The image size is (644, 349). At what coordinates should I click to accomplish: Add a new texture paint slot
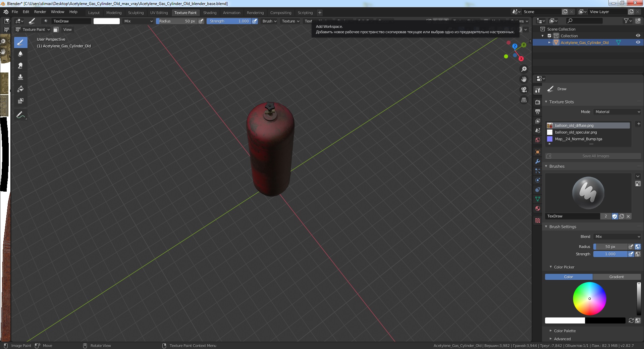pos(638,124)
